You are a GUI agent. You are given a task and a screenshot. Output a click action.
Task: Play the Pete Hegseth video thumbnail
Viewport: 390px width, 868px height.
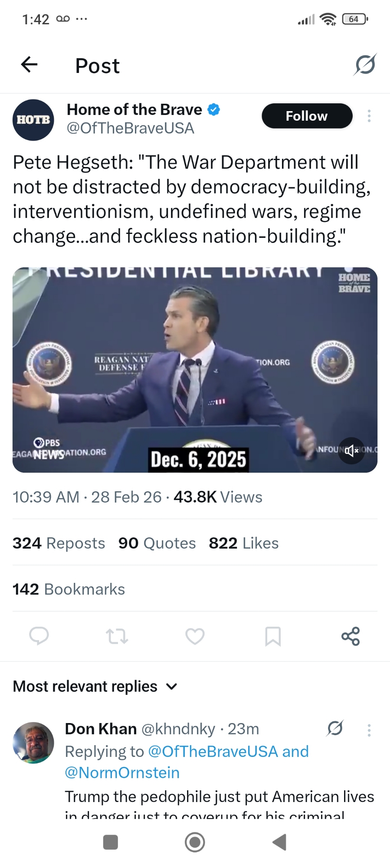(x=195, y=370)
